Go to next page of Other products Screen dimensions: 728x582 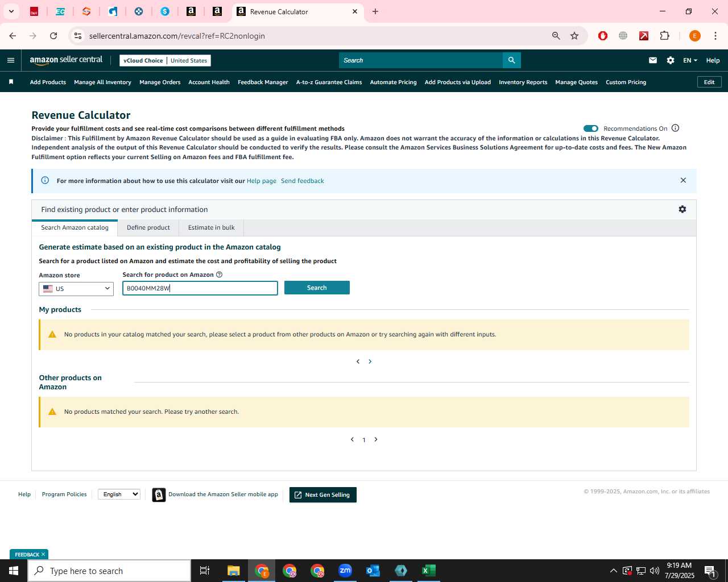tap(376, 439)
